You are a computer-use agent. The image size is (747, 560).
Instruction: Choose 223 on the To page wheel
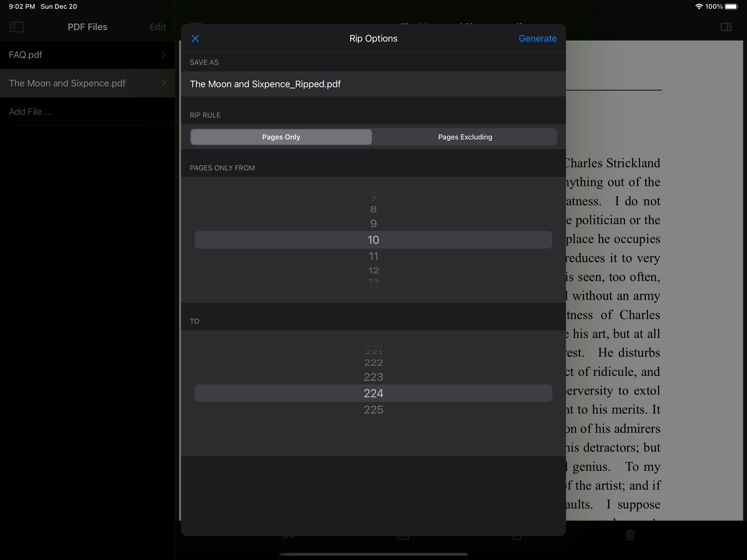point(373,377)
